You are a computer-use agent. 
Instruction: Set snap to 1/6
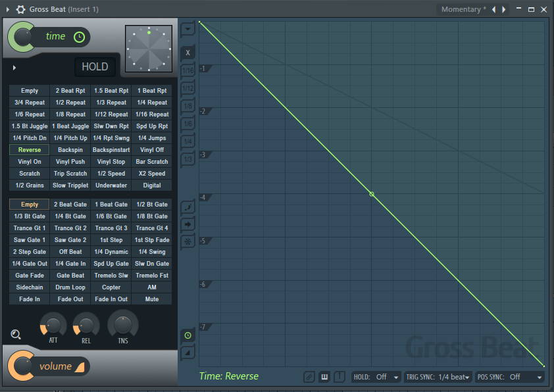tap(188, 123)
